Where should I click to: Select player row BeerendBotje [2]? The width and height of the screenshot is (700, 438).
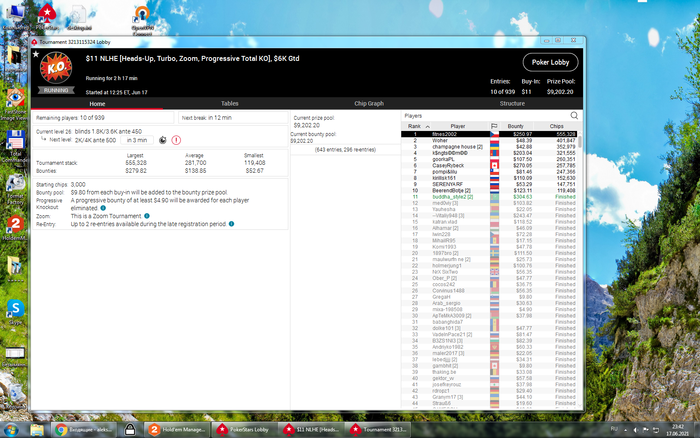click(489, 190)
